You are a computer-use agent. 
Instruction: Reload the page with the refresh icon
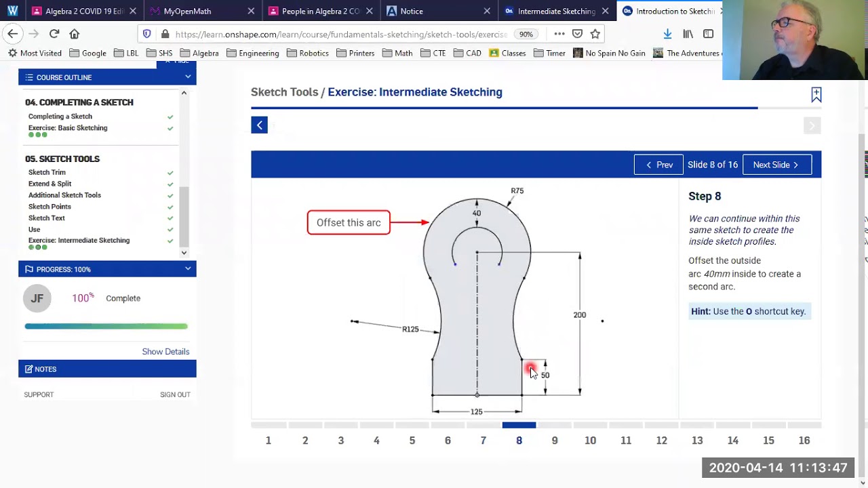54,34
